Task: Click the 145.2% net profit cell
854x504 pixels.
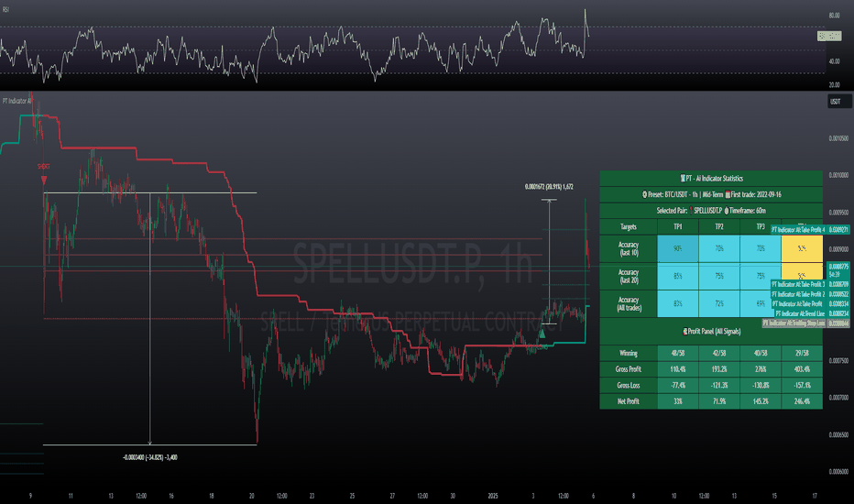Action: [x=761, y=401]
